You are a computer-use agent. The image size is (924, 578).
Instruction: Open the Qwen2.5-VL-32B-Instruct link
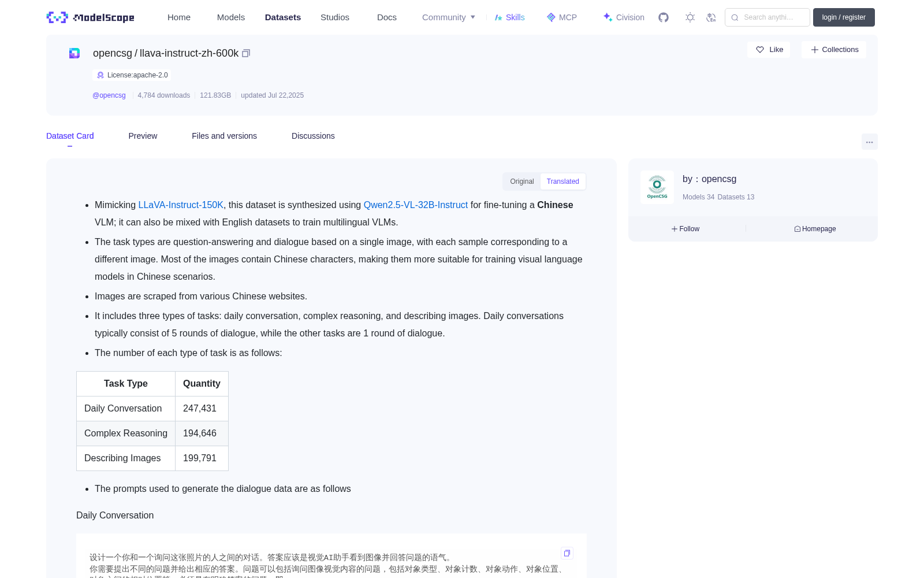point(416,205)
